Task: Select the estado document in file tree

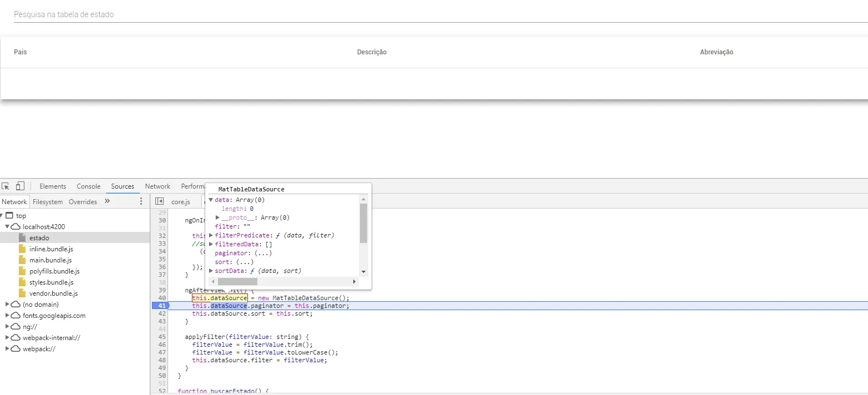Action: click(39, 238)
